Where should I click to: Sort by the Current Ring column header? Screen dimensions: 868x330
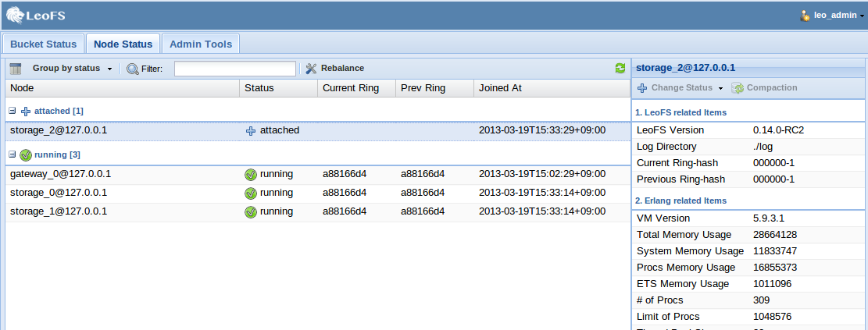pos(356,88)
